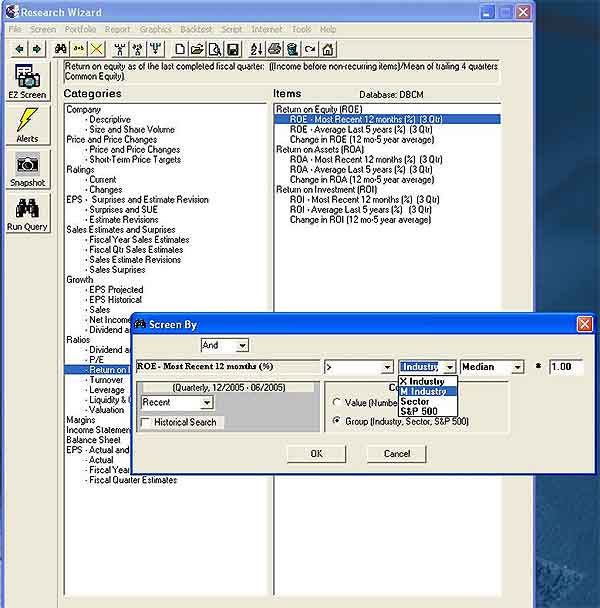Click the green back arrow toolbar icon
The width and height of the screenshot is (600, 608).
(x=17, y=49)
